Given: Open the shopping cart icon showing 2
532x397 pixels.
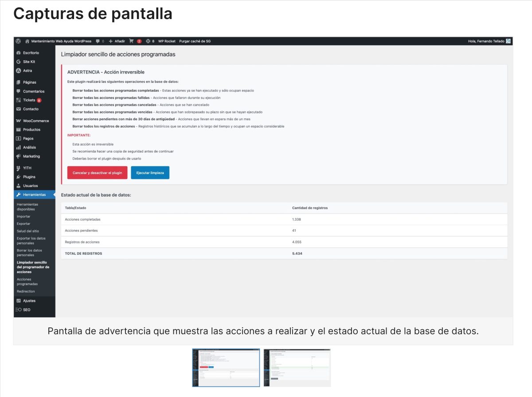Looking at the screenshot, I should pyautogui.click(x=133, y=41).
